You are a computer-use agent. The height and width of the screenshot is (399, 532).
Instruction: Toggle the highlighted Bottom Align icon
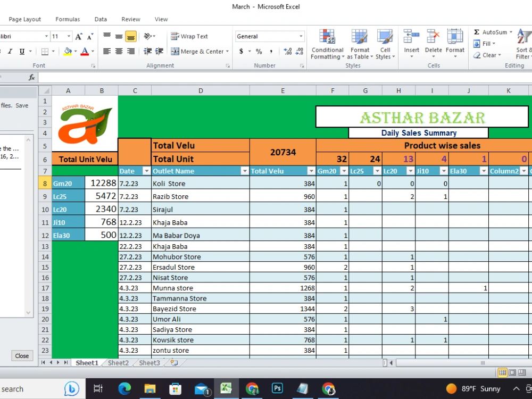[x=131, y=36]
